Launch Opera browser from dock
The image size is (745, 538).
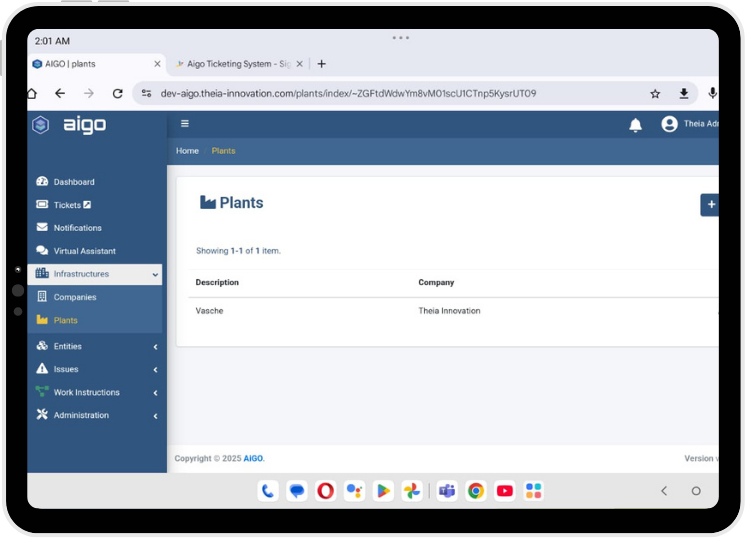point(325,491)
